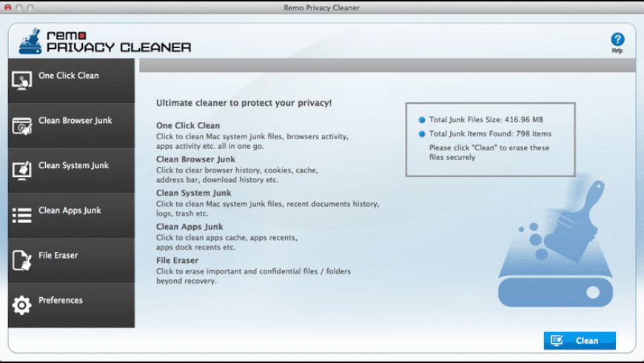Open the File Eraser section
The width and height of the screenshot is (644, 363).
(71, 260)
